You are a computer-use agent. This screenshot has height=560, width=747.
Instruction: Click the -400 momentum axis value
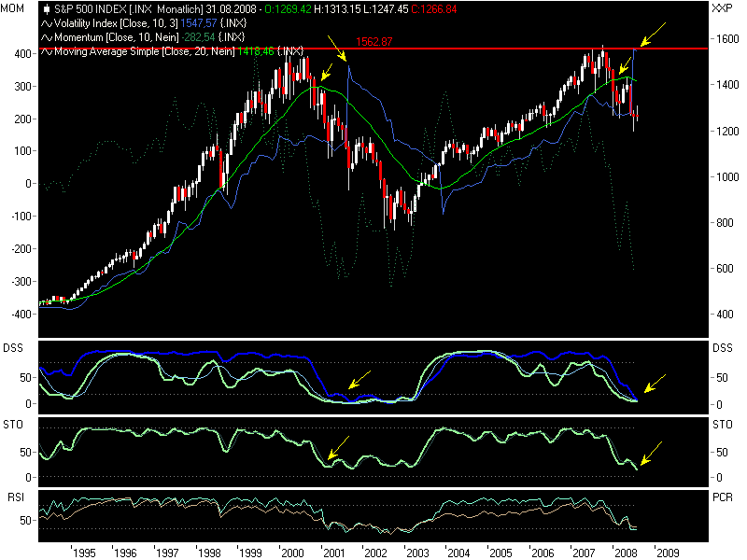click(x=21, y=314)
